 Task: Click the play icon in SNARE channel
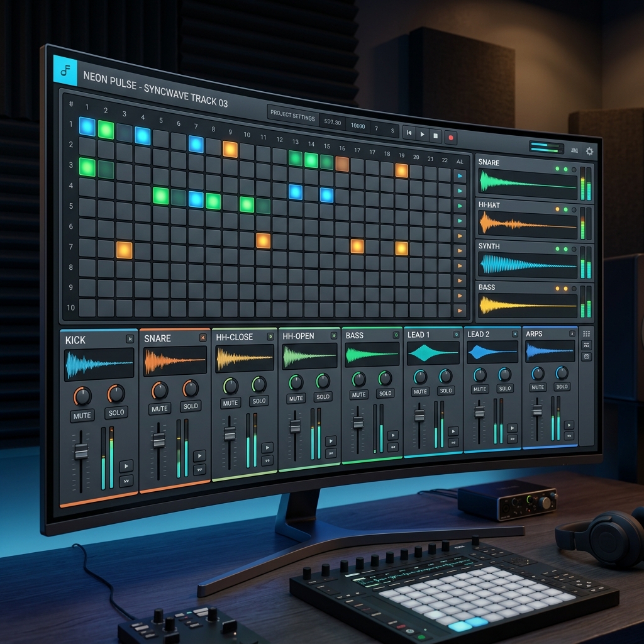click(x=199, y=455)
